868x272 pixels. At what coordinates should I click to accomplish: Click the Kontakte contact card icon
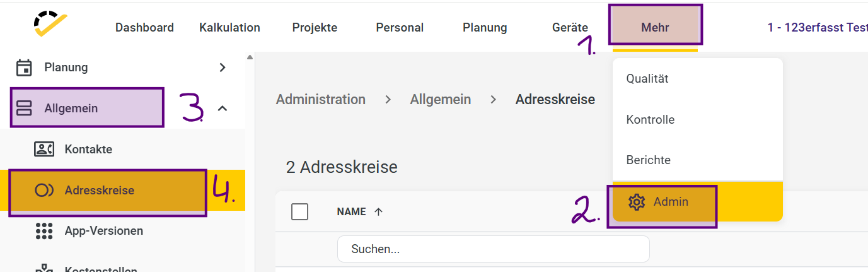click(x=43, y=150)
